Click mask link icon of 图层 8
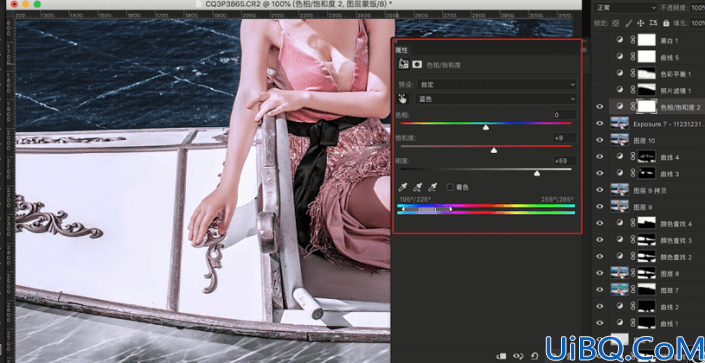This screenshot has width=705, height=363. (633, 273)
